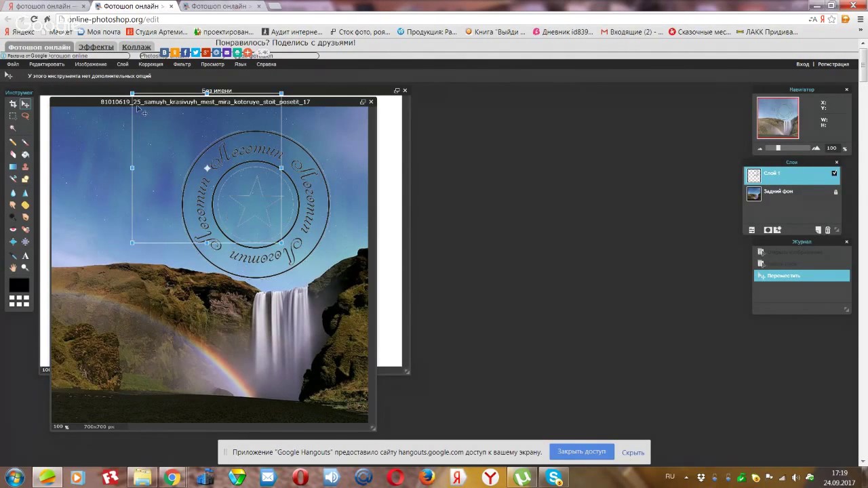Toggle visibility checkbox of Слой 1
This screenshot has height=488, width=868.
[834, 174]
